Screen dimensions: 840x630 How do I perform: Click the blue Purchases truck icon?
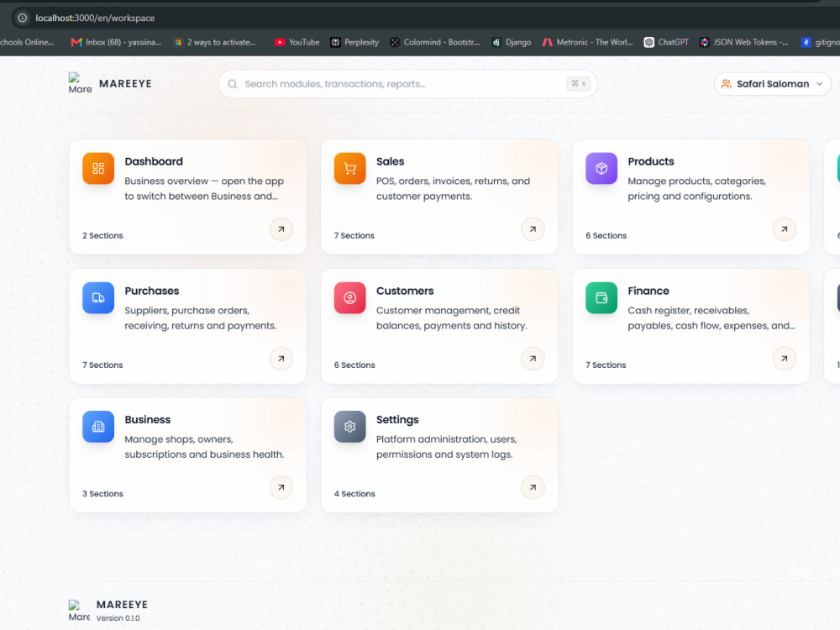[x=98, y=297]
